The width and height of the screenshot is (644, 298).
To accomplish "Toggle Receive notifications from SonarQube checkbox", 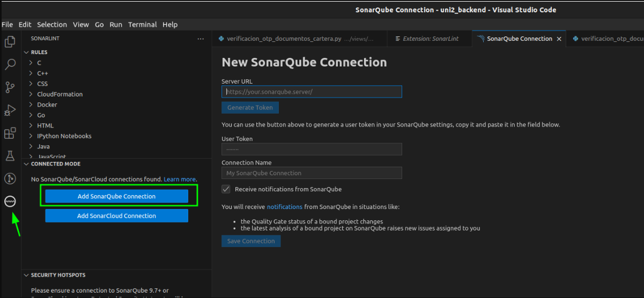I will [226, 189].
